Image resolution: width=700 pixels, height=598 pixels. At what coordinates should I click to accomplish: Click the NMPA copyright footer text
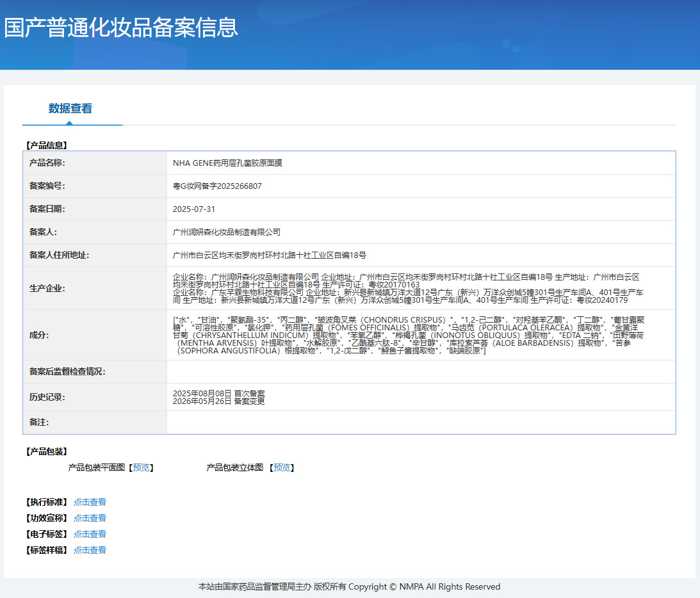(349, 587)
